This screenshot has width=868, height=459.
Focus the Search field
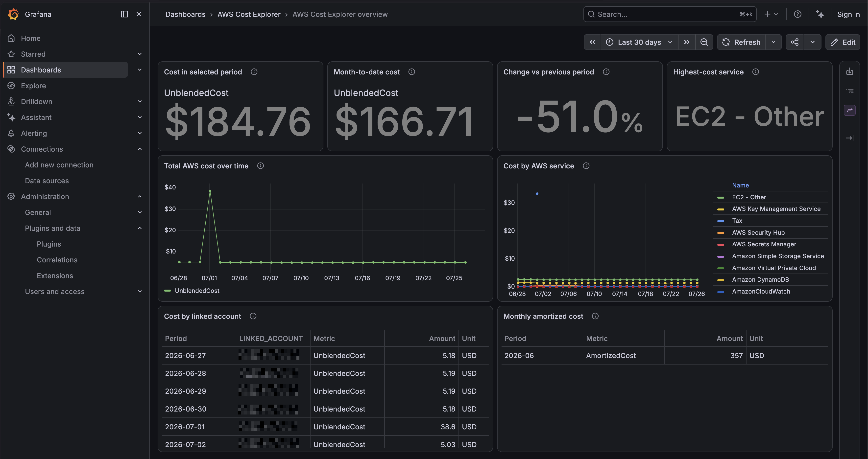click(x=670, y=14)
